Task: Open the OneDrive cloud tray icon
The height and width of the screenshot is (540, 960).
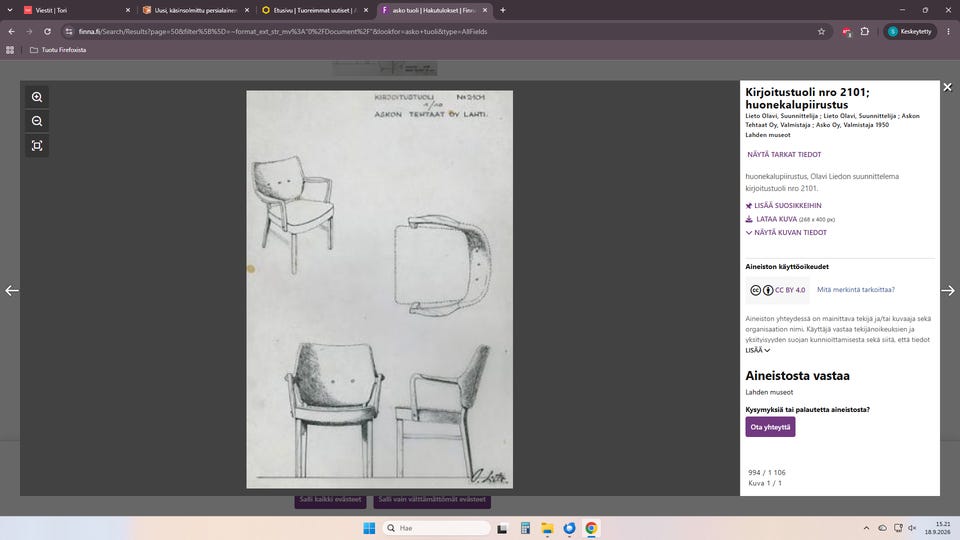Action: click(882, 528)
